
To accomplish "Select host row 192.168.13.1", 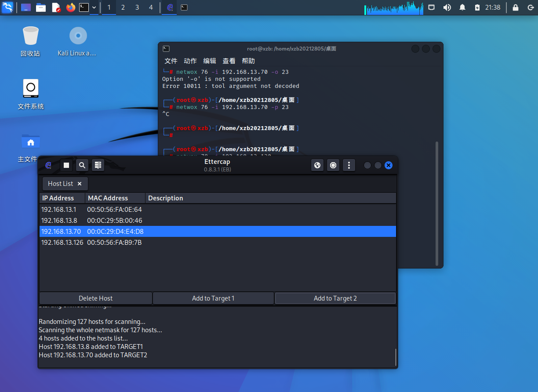I will (x=218, y=210).
